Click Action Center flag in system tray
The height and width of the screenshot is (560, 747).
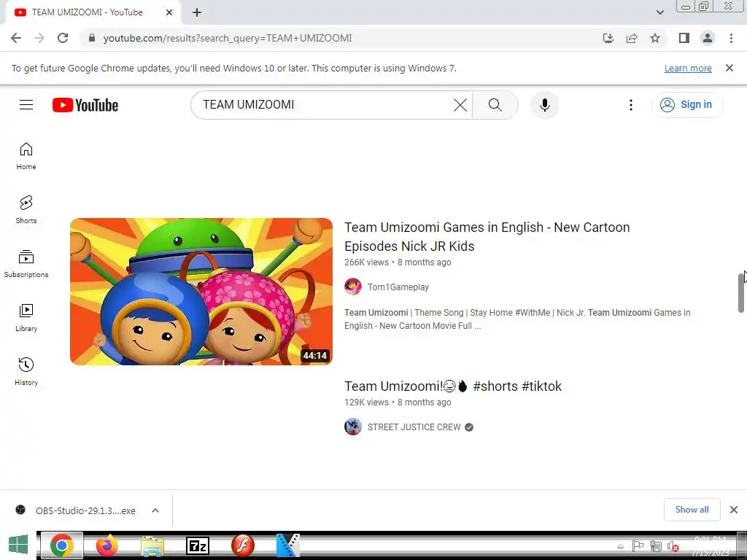coord(638,546)
